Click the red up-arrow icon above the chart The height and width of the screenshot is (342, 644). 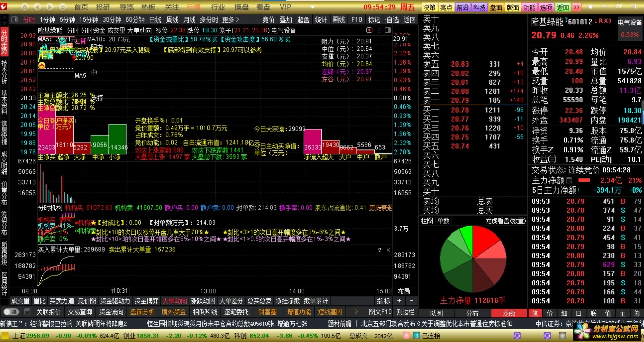click(x=369, y=30)
